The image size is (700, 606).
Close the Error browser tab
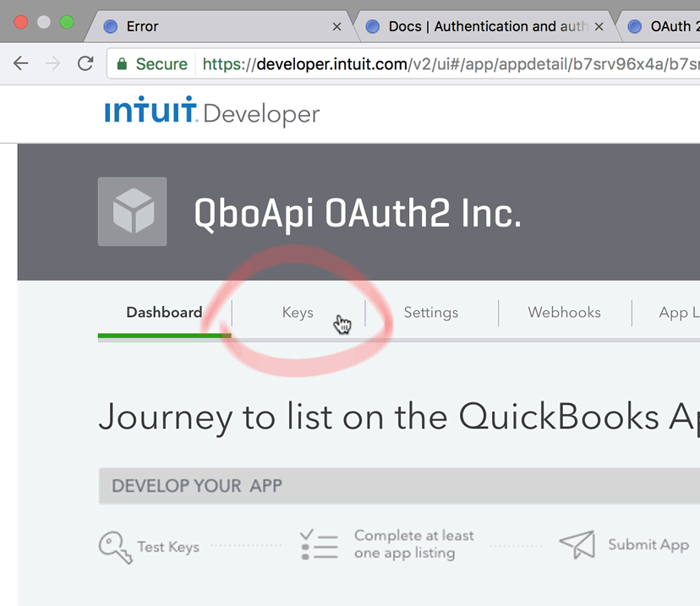337,27
